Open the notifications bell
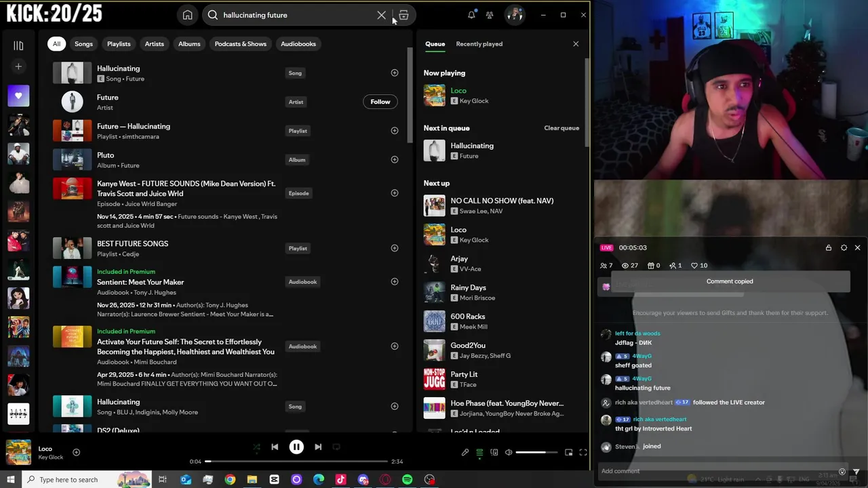Image resolution: width=868 pixels, height=488 pixels. point(471,15)
